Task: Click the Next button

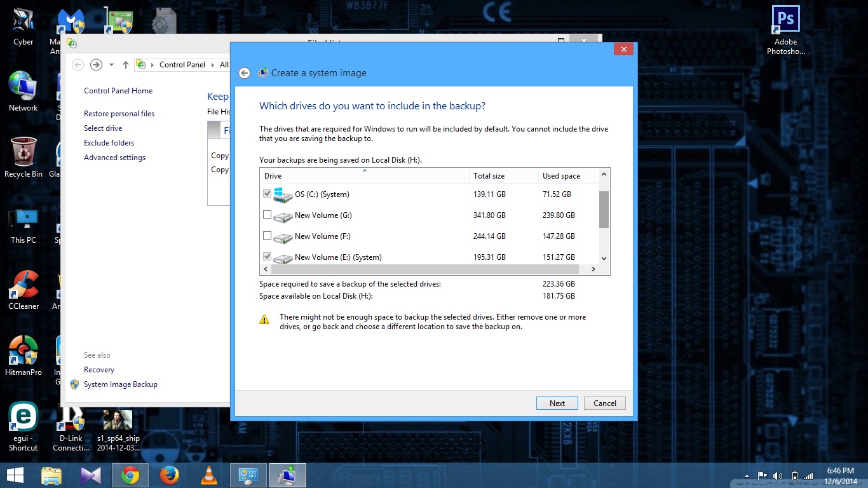Action: [557, 403]
